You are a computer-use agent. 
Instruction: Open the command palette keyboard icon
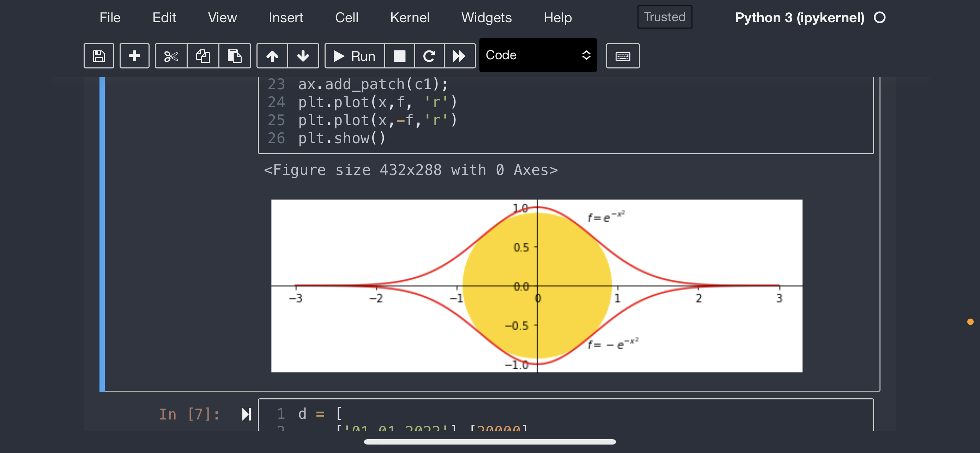tap(622, 56)
